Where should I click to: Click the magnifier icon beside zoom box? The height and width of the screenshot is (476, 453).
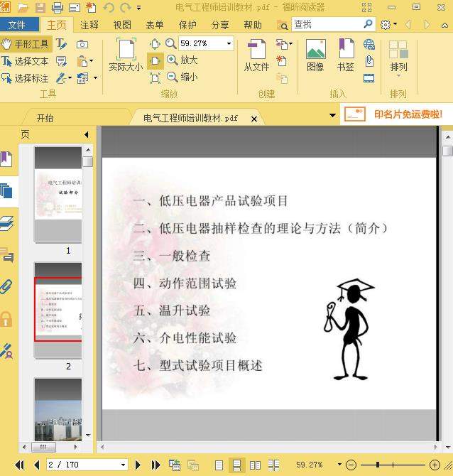(x=171, y=44)
